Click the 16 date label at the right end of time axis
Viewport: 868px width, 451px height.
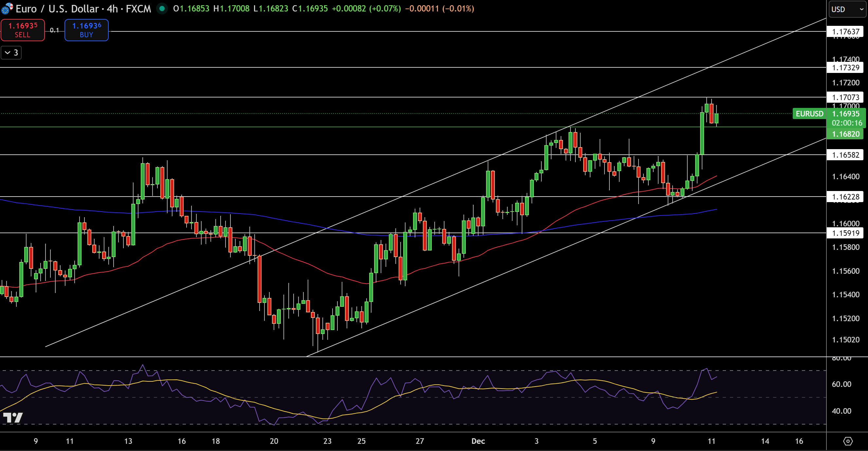799,441
